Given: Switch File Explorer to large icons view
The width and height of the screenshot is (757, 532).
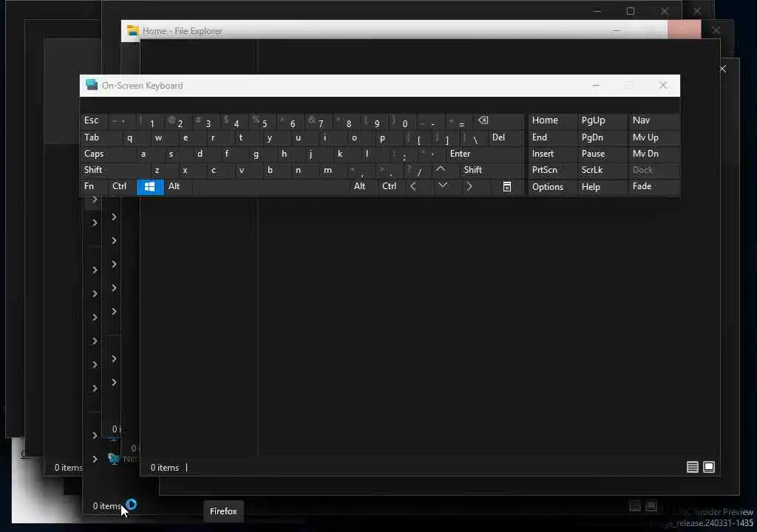Looking at the screenshot, I should tap(709, 467).
